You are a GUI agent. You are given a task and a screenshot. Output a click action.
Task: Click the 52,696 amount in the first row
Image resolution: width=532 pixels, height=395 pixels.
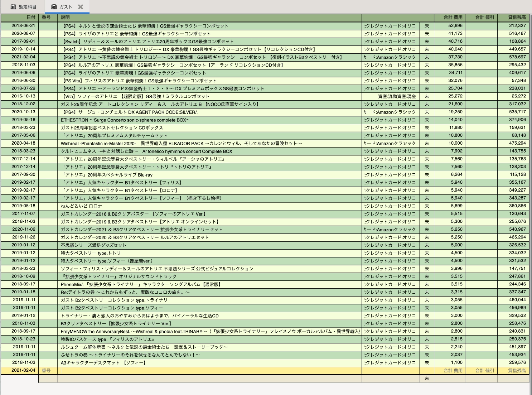(455, 26)
